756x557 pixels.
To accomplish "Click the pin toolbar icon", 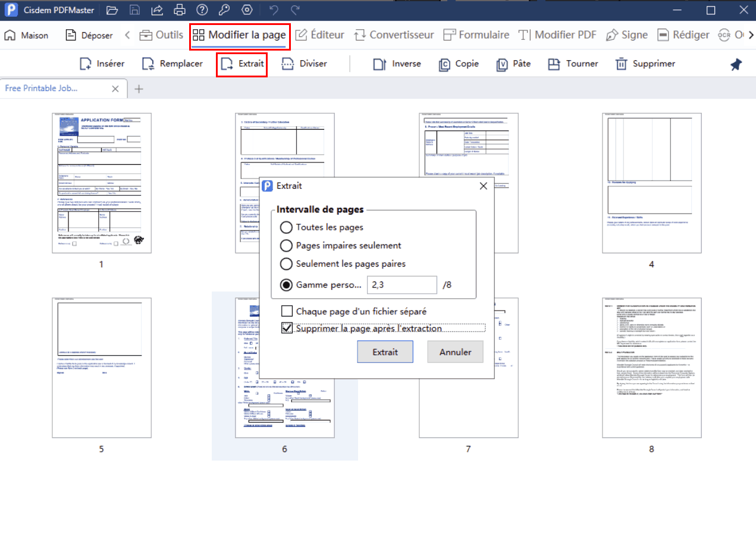I will (x=736, y=64).
